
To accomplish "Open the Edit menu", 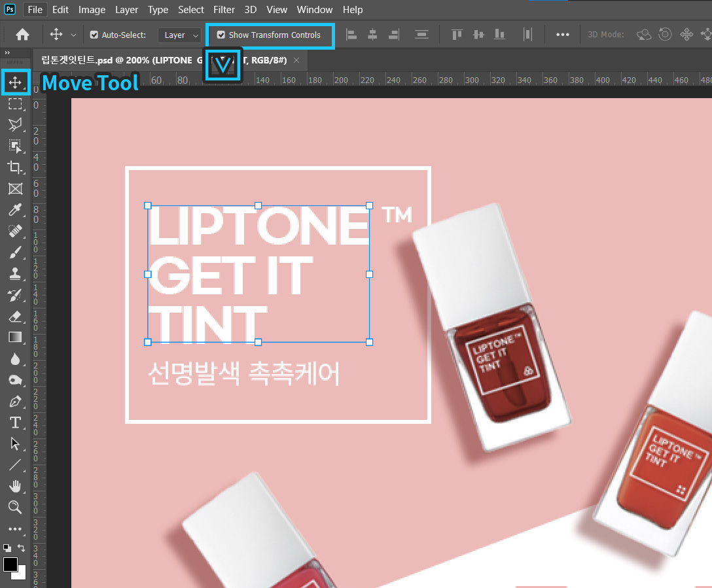I will 60,10.
